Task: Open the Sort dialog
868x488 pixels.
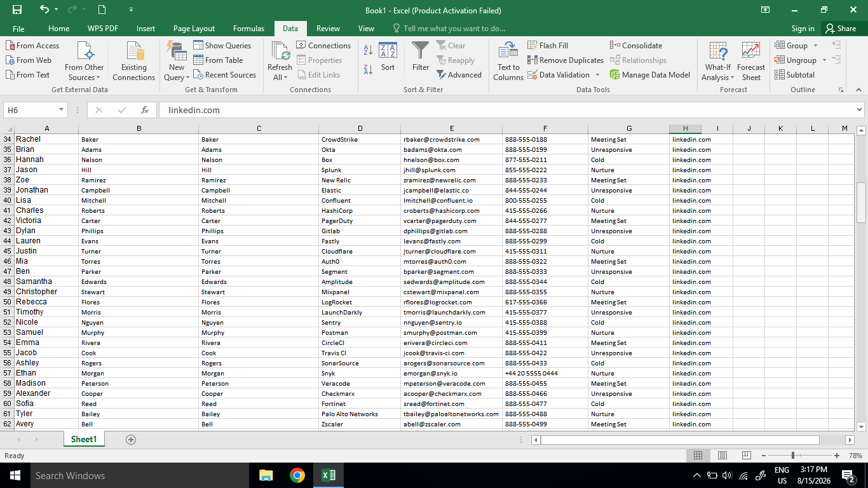Action: point(388,57)
